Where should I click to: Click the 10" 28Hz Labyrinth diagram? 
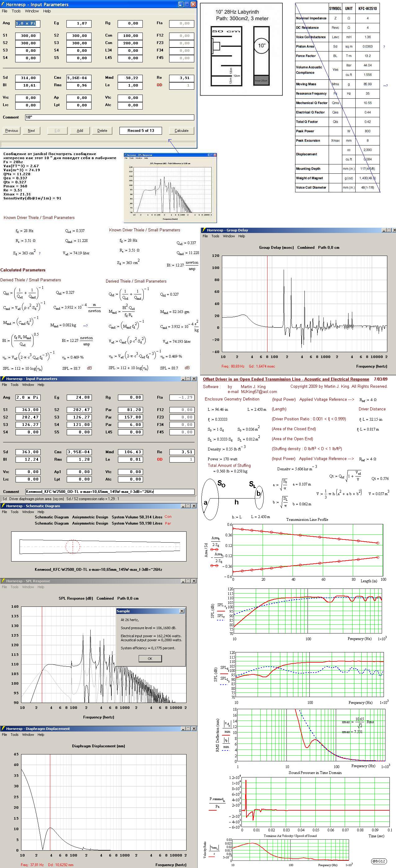point(241,49)
